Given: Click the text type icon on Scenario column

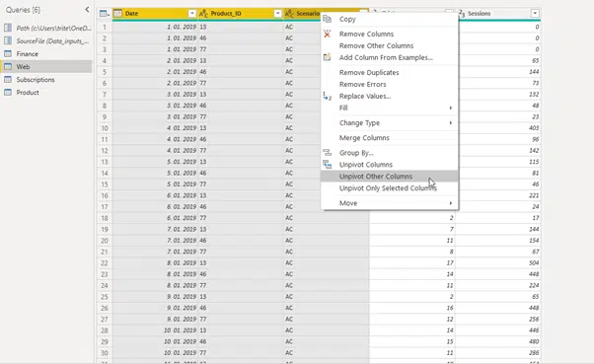Looking at the screenshot, I should (289, 14).
